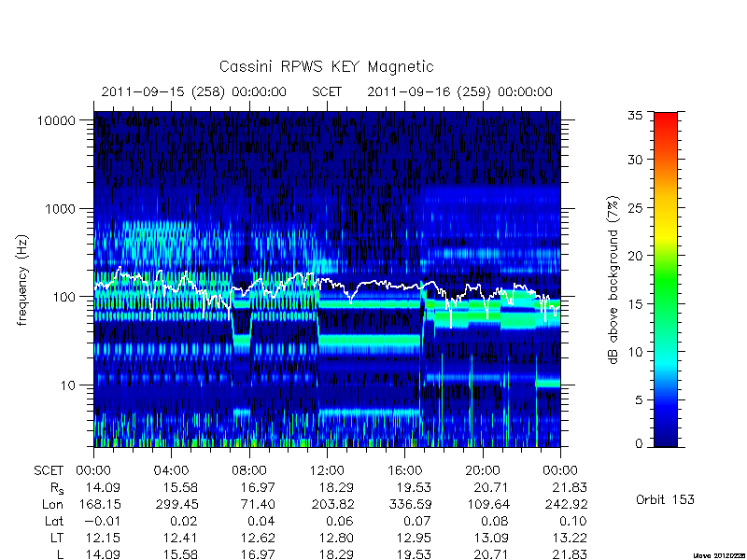This screenshot has height=560, width=747.
Task: Click latitude value 0.04
Action: click(261, 521)
